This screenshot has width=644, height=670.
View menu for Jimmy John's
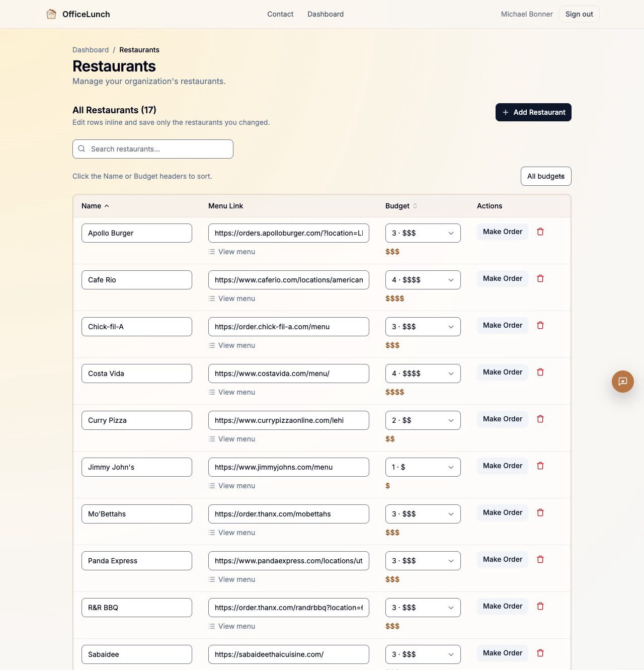click(x=232, y=486)
